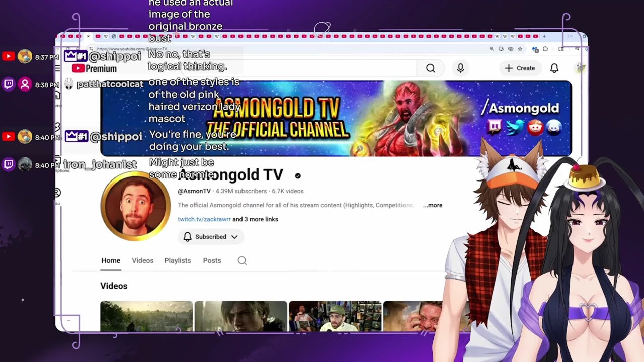Open the Posts tab
Image resolution: width=644 pixels, height=362 pixels.
click(212, 260)
